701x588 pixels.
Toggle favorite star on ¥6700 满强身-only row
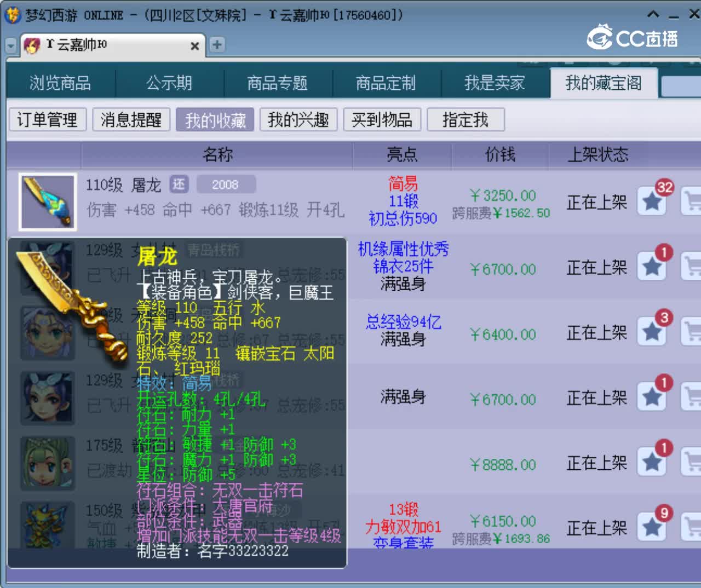652,397
